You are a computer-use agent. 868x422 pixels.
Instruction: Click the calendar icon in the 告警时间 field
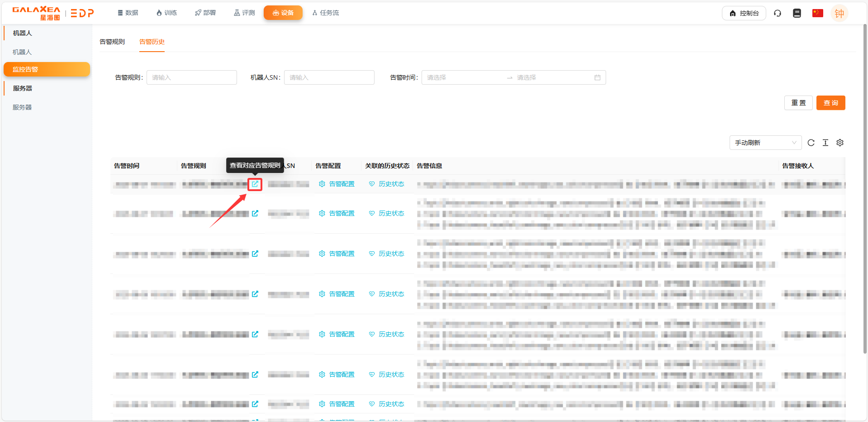pos(597,77)
